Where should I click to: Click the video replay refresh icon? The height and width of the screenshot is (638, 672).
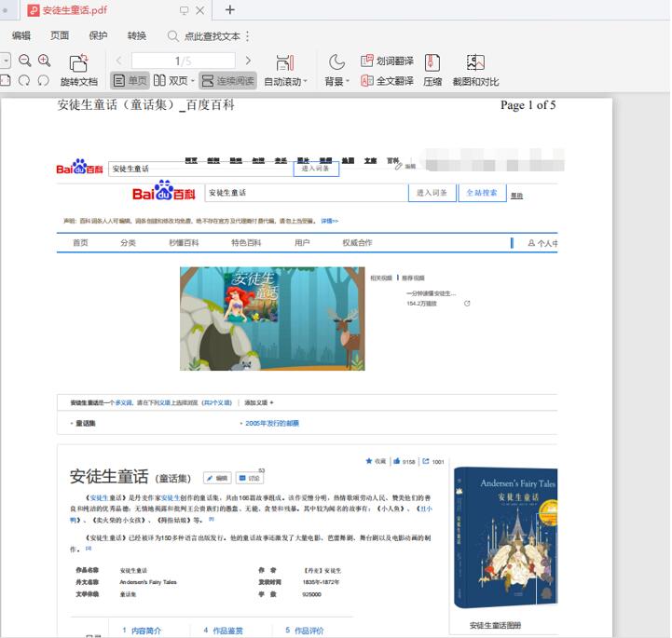pyautogui.click(x=467, y=303)
